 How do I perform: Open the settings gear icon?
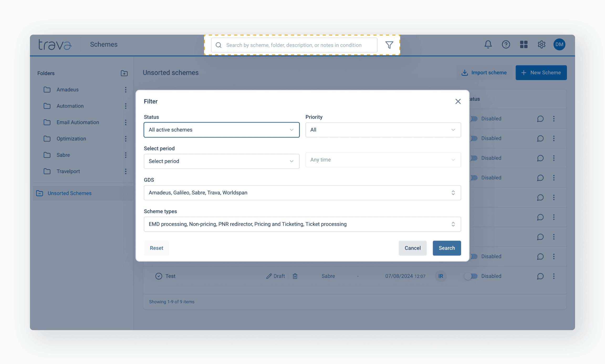[x=541, y=44]
